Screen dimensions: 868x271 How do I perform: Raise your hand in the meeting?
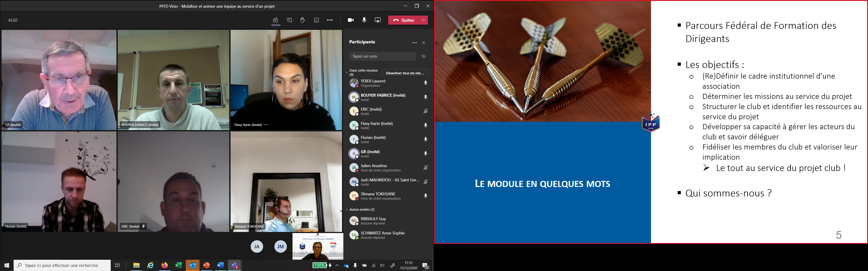(303, 20)
